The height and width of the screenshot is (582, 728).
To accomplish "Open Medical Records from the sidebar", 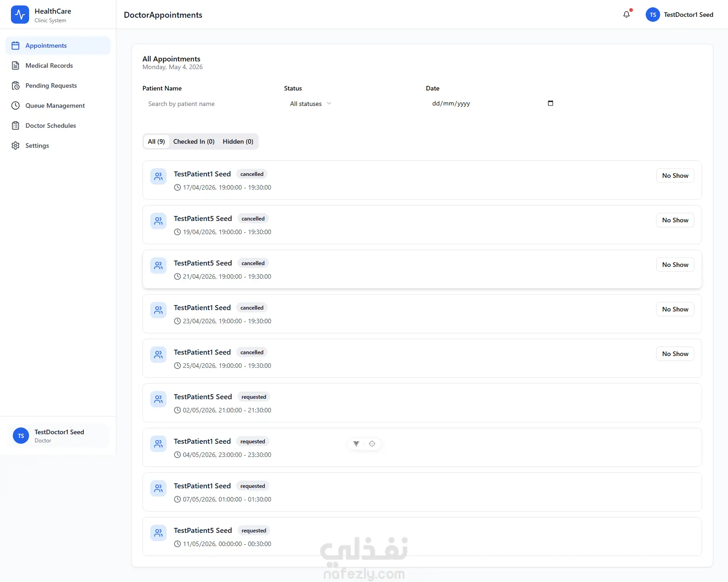I will click(58, 65).
